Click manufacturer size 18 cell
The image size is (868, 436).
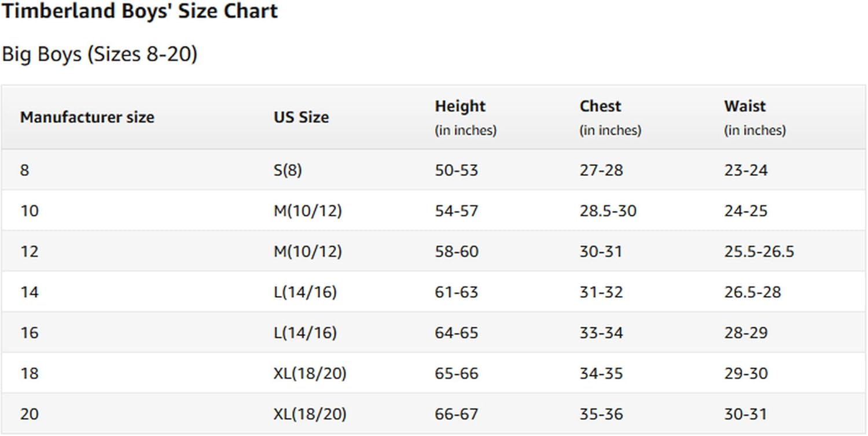click(29, 374)
